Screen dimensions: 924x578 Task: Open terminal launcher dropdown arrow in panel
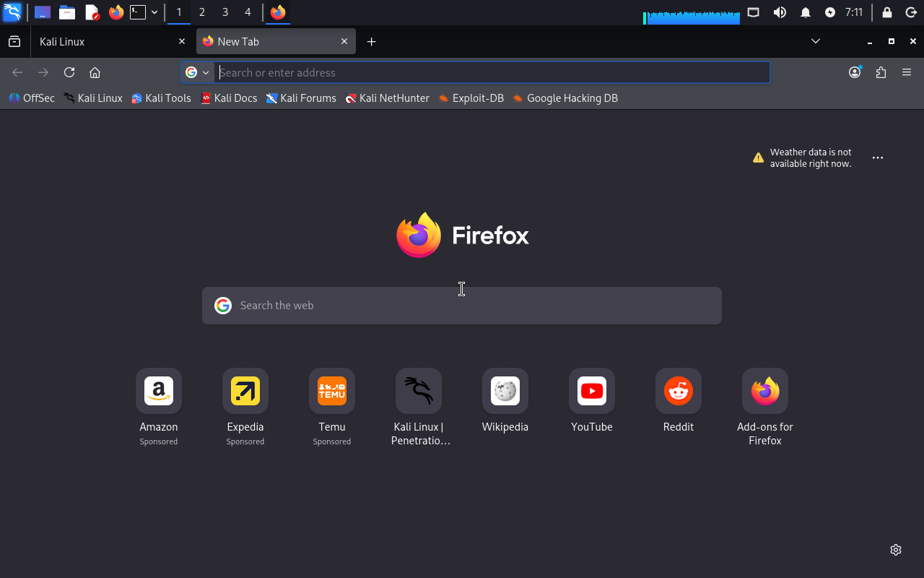[x=154, y=12]
